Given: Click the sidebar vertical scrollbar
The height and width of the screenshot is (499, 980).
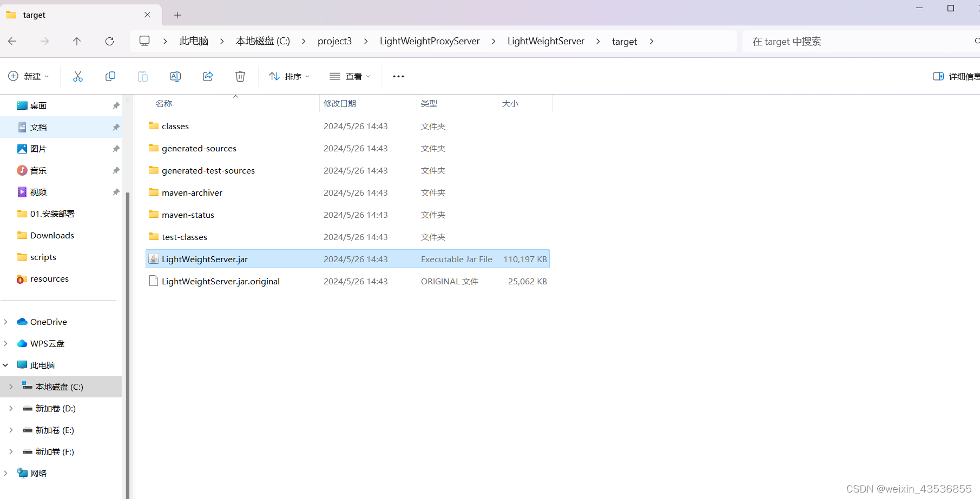Looking at the screenshot, I should point(128,346).
